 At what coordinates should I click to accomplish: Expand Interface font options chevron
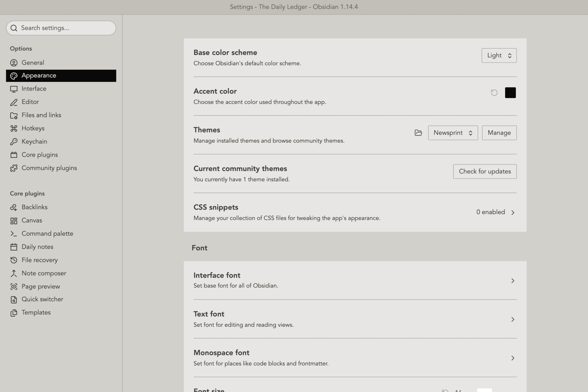point(513,281)
